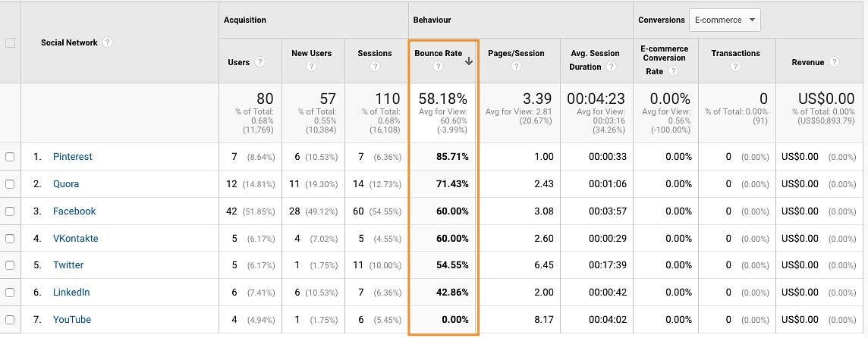Check the Pinterest row checkbox
Viewport: 868px width, 338px height.
coord(10,157)
